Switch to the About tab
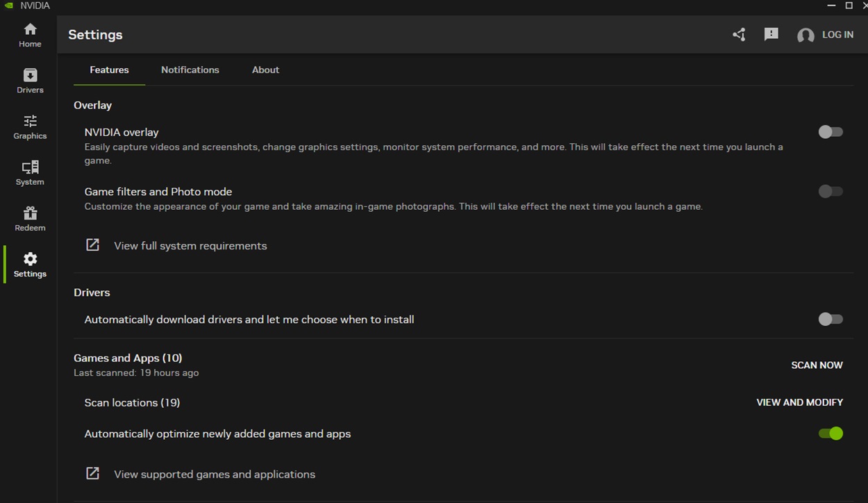The width and height of the screenshot is (868, 503). tap(265, 70)
